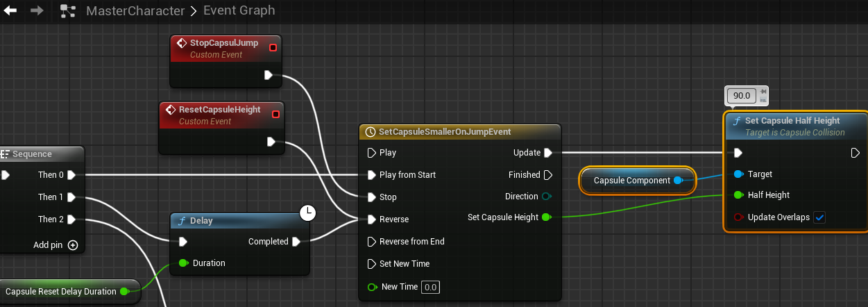Screen dimensions: 868x307
Task: Click the Set Capsule Height output pin
Action: 546,217
